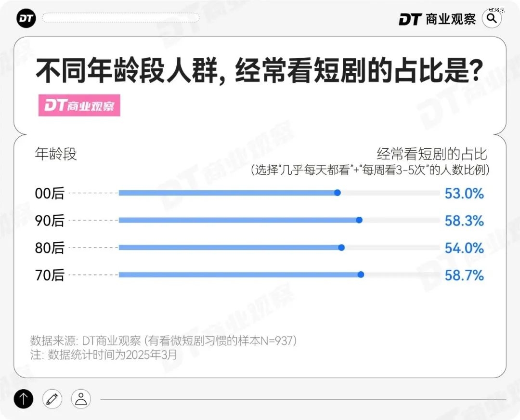Click the DT round logo icon
This screenshot has height=420, width=520.
[26, 18]
